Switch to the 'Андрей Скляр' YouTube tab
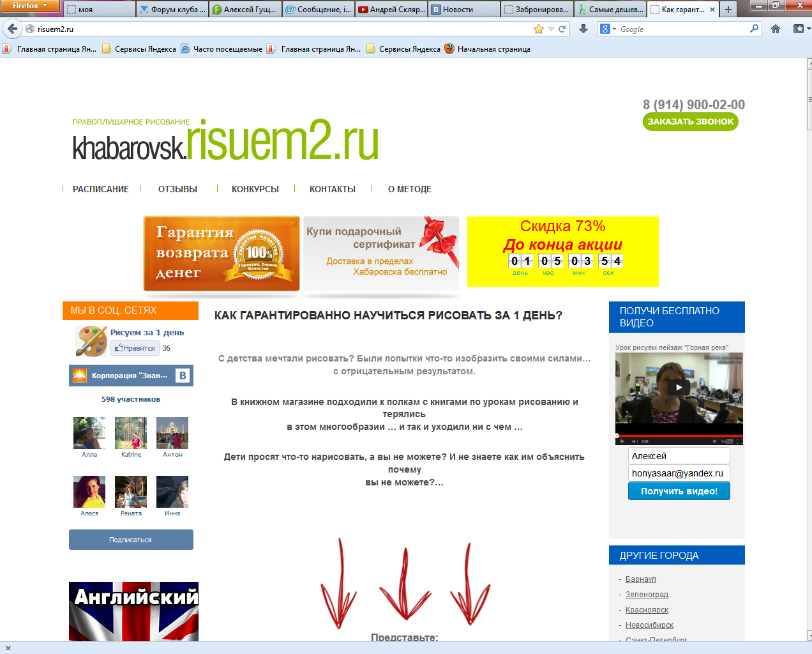This screenshot has height=654, width=812. click(x=391, y=10)
